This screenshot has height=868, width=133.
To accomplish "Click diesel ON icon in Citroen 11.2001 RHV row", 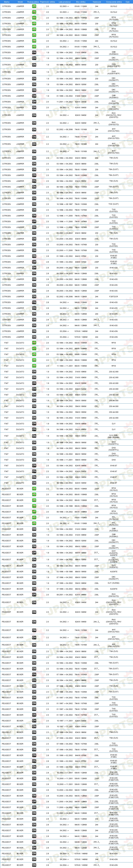I will [34, 102].
